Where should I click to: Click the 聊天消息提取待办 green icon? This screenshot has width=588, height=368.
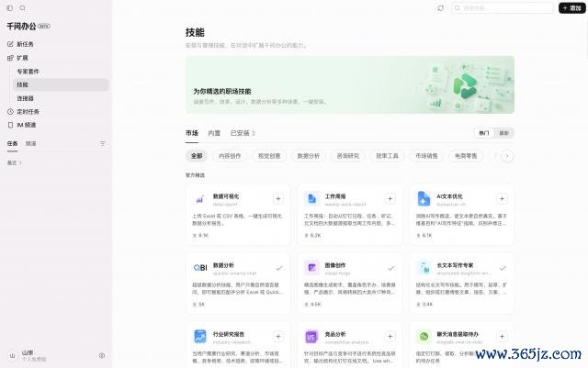click(x=424, y=337)
